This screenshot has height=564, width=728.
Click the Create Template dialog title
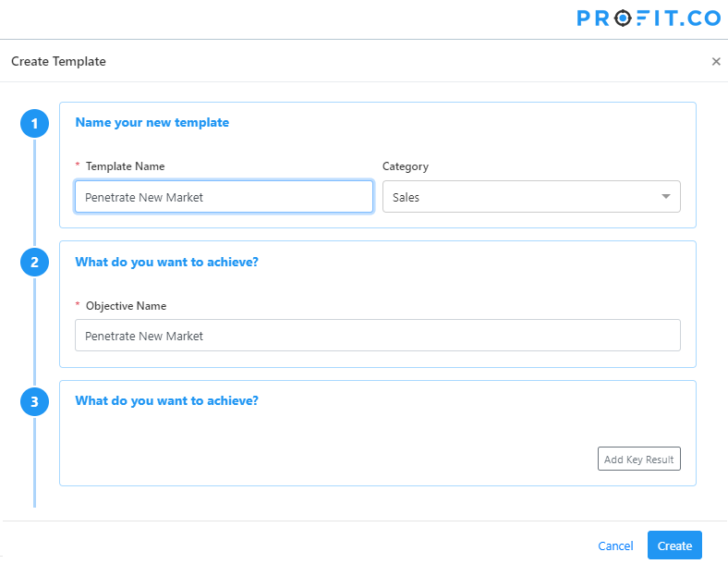58,61
